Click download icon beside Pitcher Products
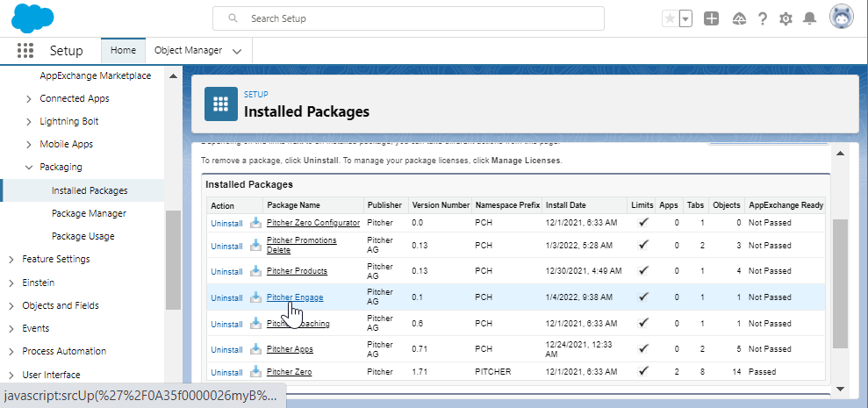The height and width of the screenshot is (408, 868). 255,271
